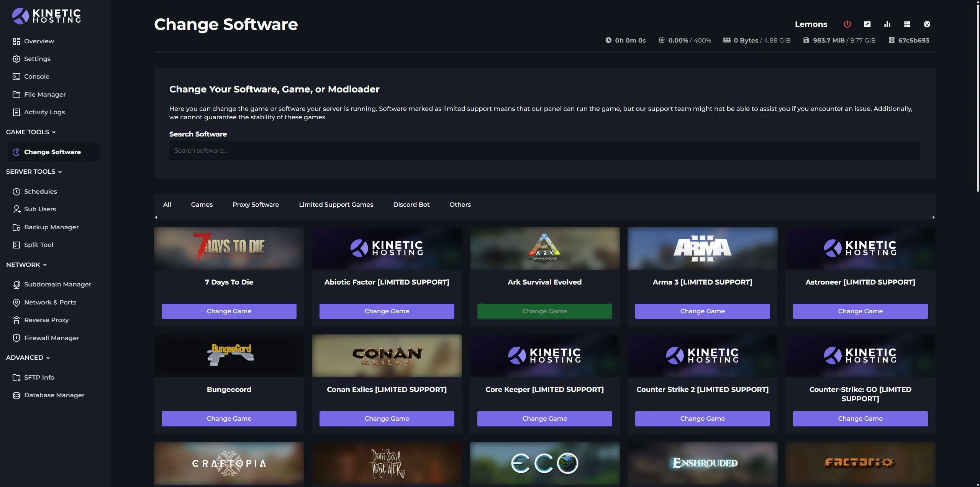Click the Reverse Proxy icon

[x=16, y=320]
